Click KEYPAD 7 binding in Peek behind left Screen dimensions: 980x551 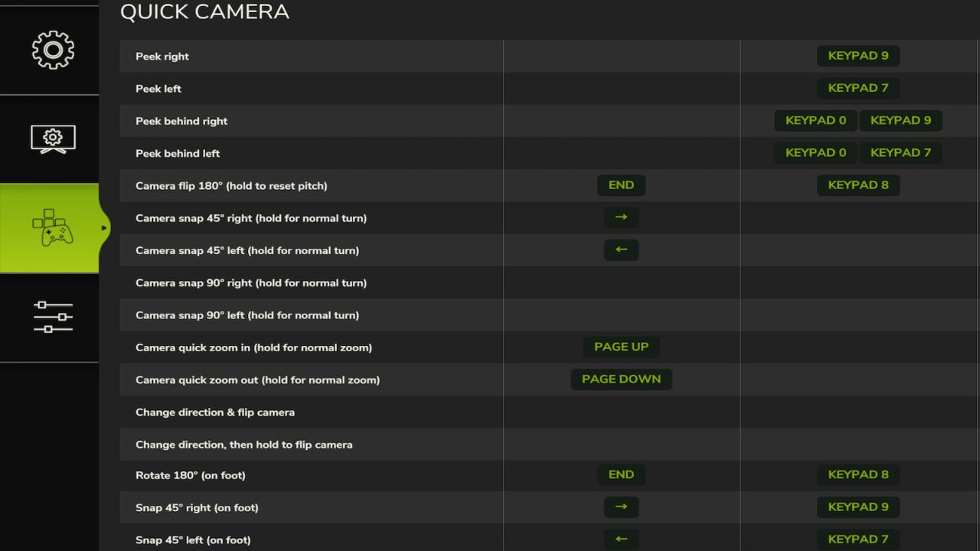point(900,153)
